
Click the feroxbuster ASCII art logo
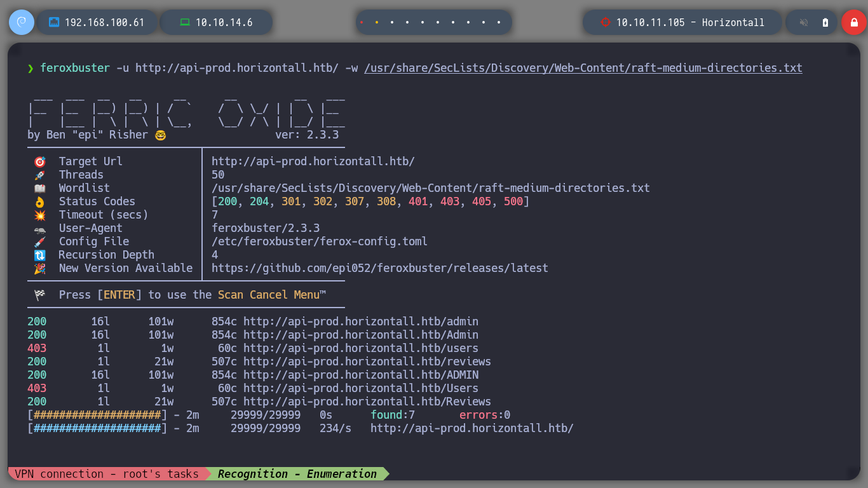click(x=186, y=111)
